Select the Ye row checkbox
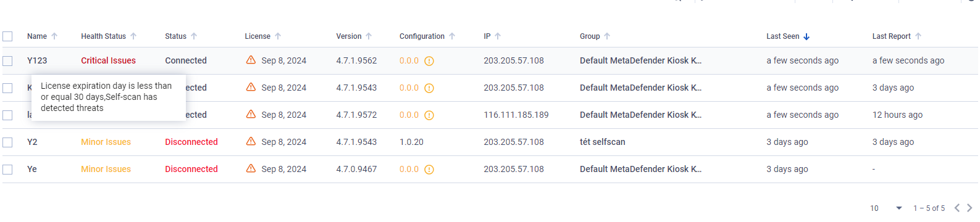Viewport: 980px width, 222px height. [7, 170]
